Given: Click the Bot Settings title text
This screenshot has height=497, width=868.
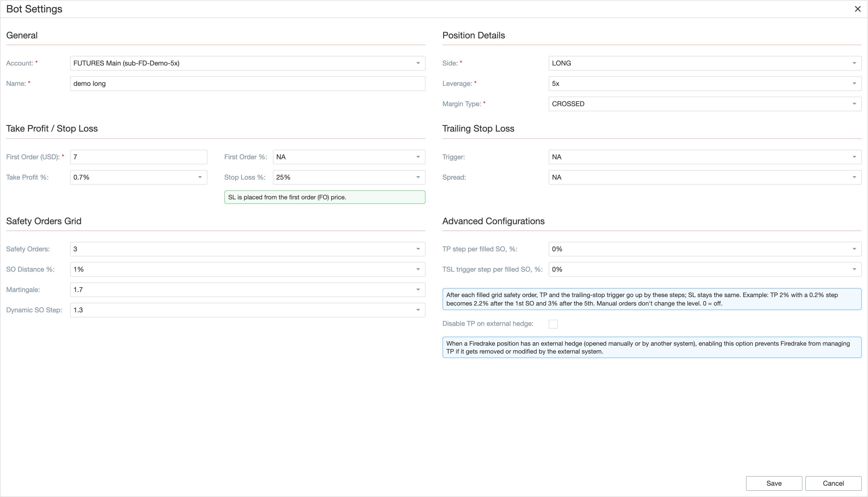Looking at the screenshot, I should [x=34, y=9].
